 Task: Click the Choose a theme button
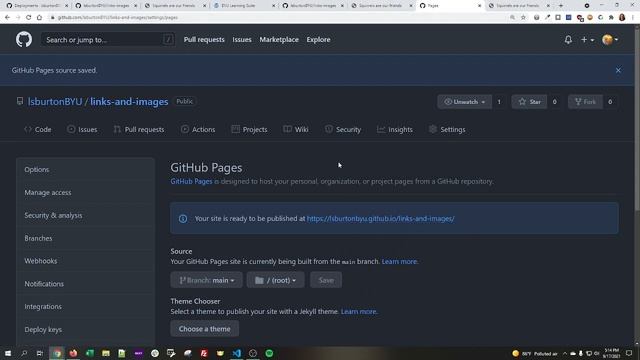pyautogui.click(x=204, y=329)
